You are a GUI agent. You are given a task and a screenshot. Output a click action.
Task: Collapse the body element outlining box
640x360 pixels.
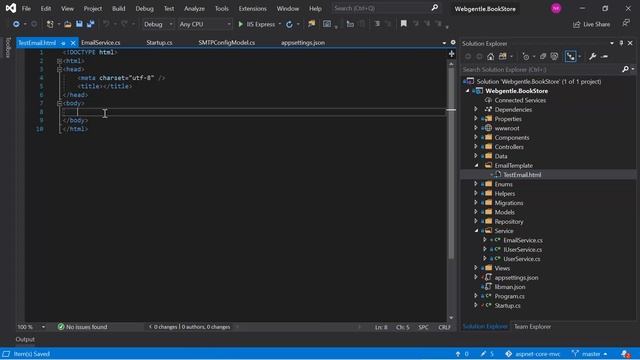pyautogui.click(x=60, y=103)
